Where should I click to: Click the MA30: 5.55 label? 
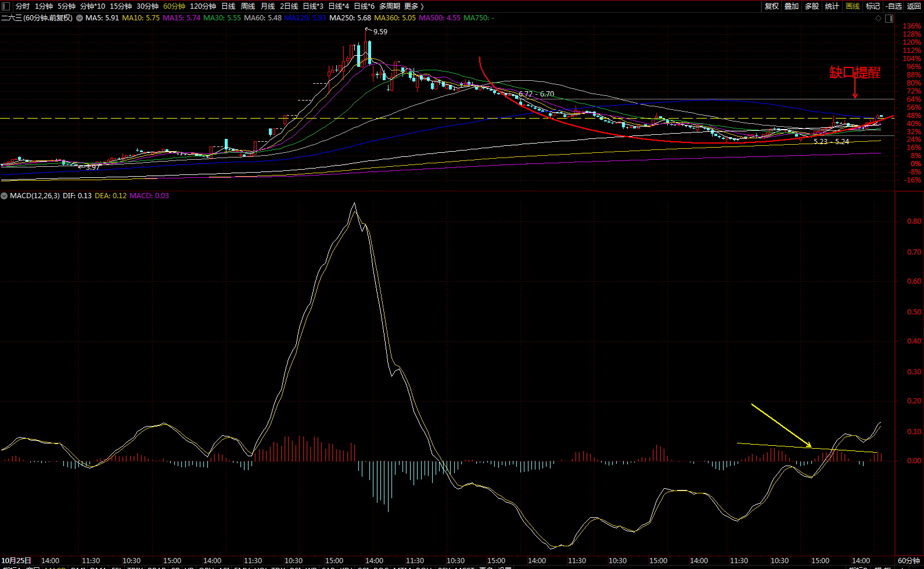coord(222,18)
